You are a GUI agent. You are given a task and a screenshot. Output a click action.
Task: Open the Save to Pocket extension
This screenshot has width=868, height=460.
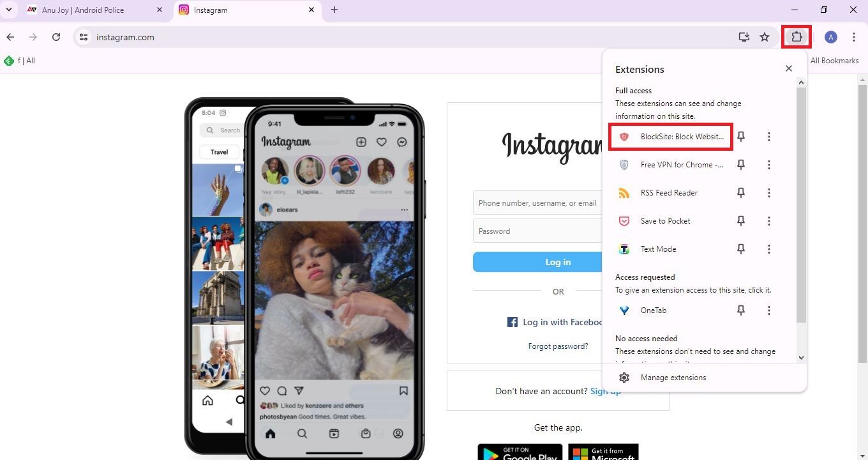pyautogui.click(x=665, y=221)
